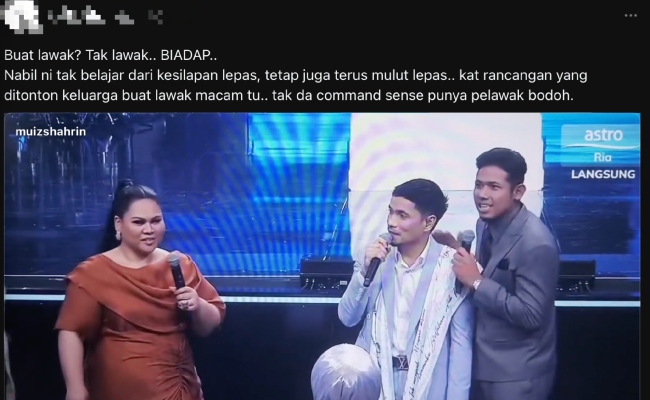This screenshot has height=400, width=650.
Task: Click the wristwatch on the grey-suited man
Action: [x=477, y=284]
